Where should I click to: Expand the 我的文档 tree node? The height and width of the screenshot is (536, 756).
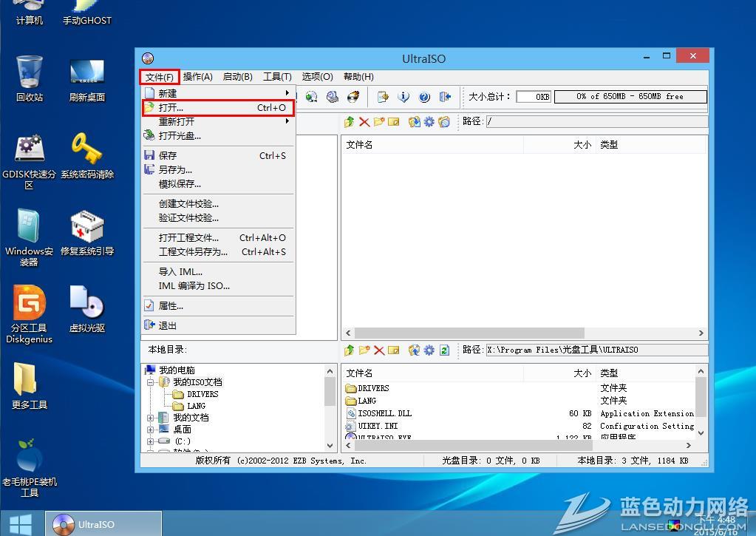(x=151, y=418)
